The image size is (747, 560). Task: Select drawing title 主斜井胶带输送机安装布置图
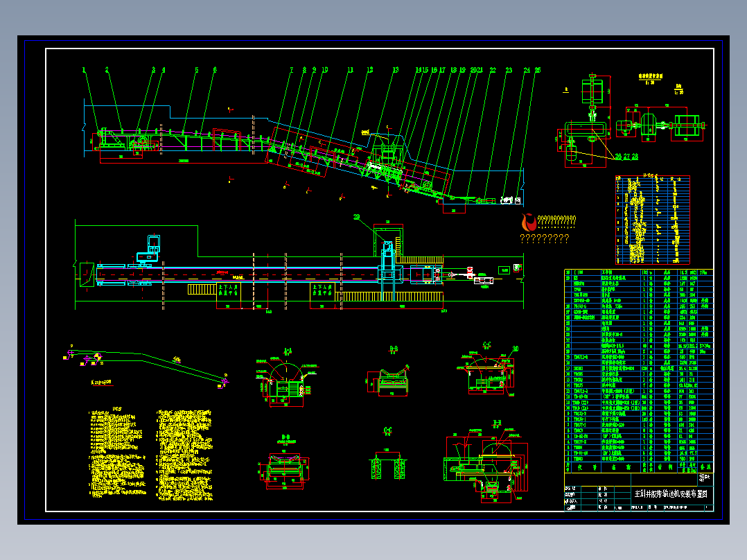pos(671,493)
